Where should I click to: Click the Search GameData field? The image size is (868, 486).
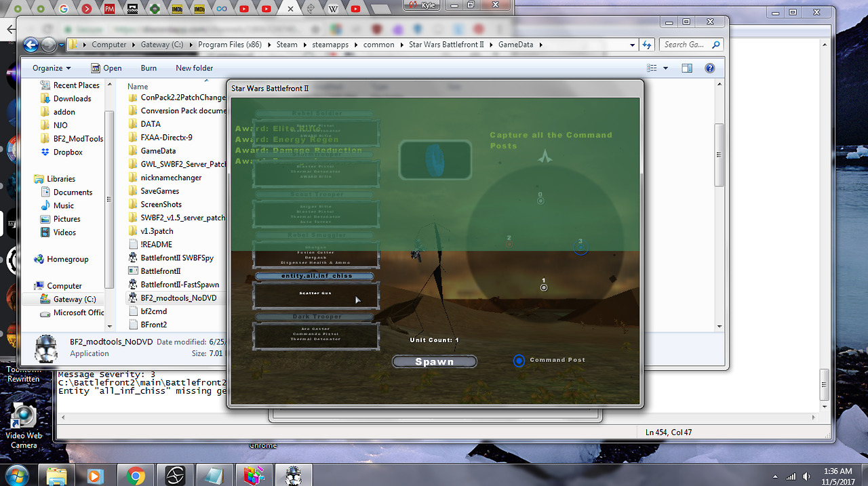click(x=692, y=45)
